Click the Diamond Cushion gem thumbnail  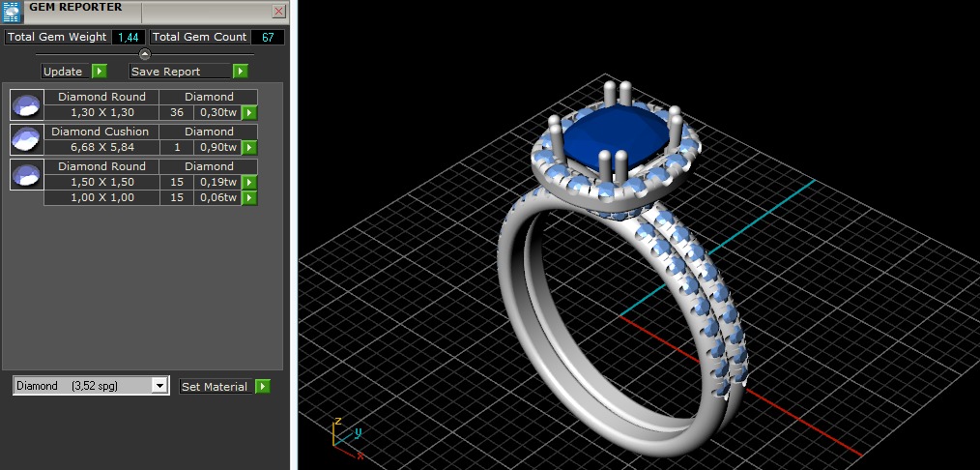point(27,140)
